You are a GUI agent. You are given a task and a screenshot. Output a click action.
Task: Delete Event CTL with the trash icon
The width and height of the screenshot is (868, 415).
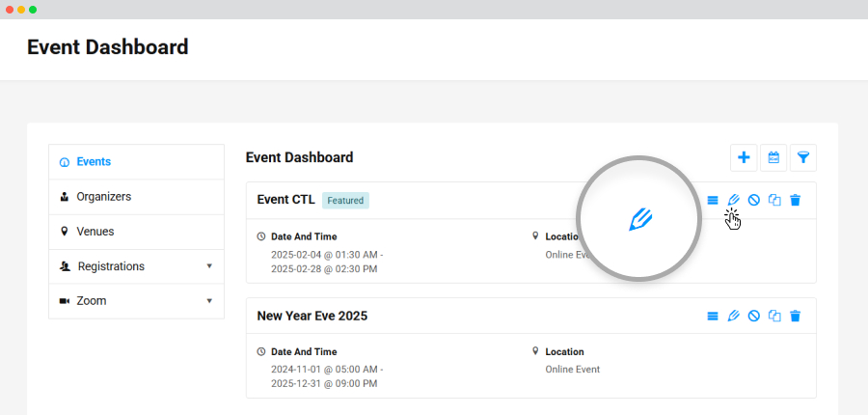tap(796, 200)
